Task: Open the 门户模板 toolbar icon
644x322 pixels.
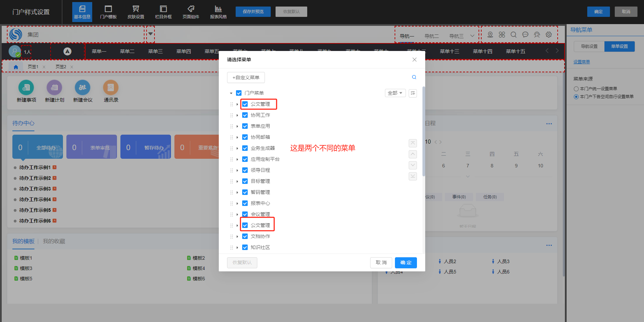Action: 108,12
